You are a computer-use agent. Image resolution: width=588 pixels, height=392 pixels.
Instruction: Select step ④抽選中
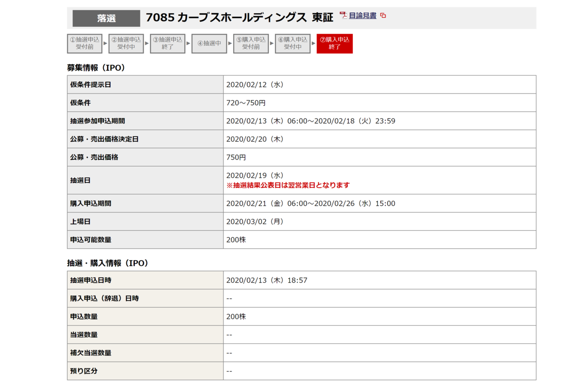pyautogui.click(x=209, y=44)
